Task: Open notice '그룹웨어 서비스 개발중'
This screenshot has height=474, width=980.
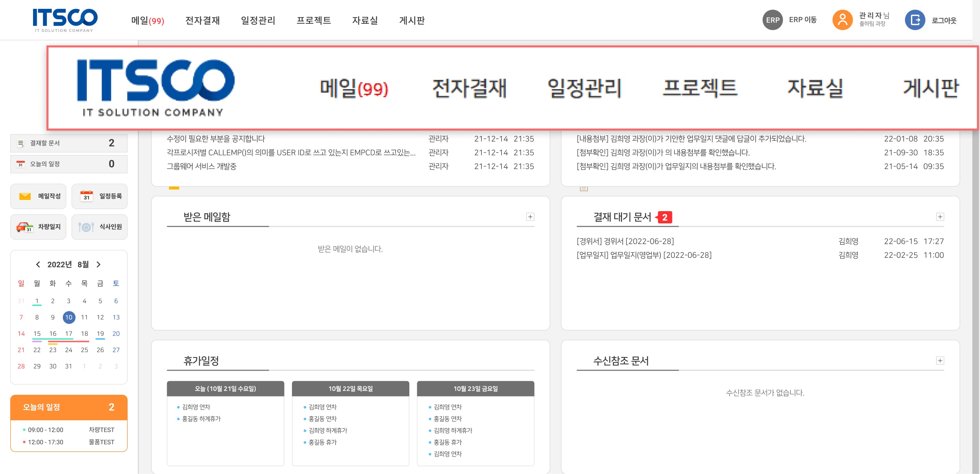Action: [202, 166]
